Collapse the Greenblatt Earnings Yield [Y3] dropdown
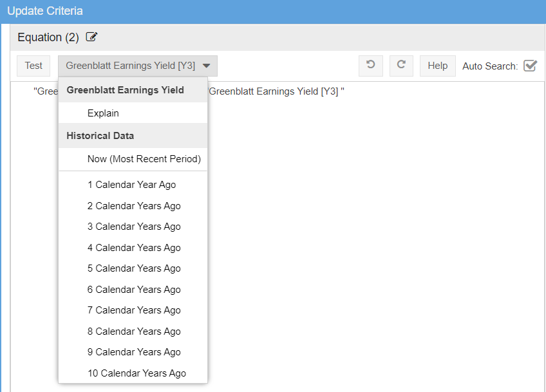Viewport: 546px width, 392px height. click(138, 66)
